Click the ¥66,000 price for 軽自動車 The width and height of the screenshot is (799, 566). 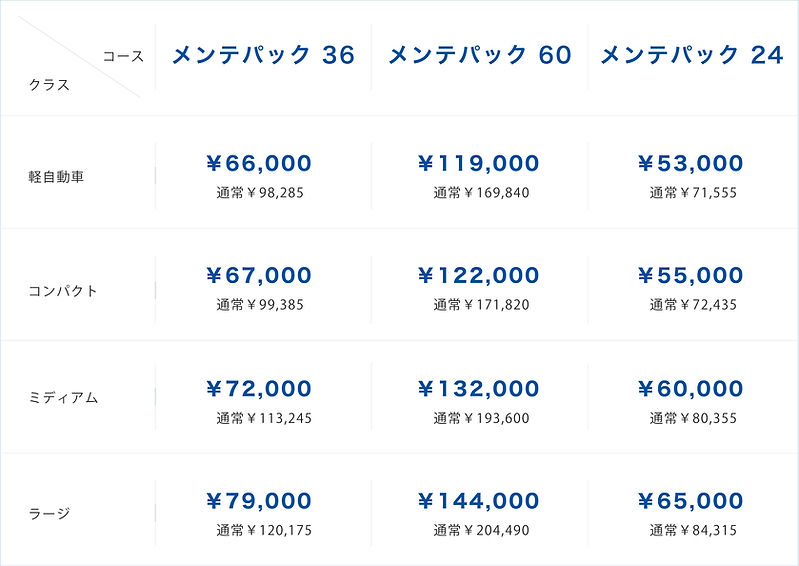(x=259, y=163)
